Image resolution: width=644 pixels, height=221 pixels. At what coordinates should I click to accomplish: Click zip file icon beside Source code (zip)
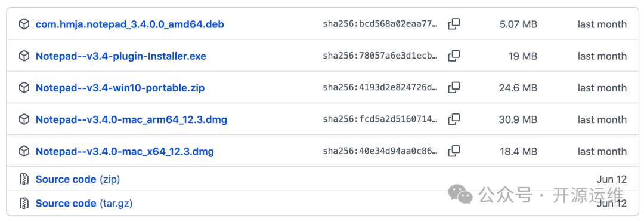click(24, 179)
